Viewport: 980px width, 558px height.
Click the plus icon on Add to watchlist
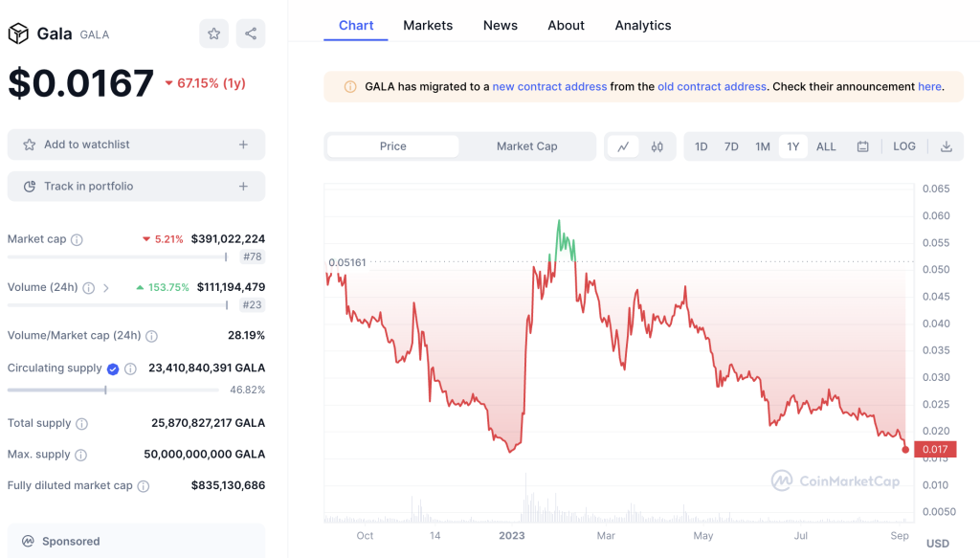click(243, 145)
